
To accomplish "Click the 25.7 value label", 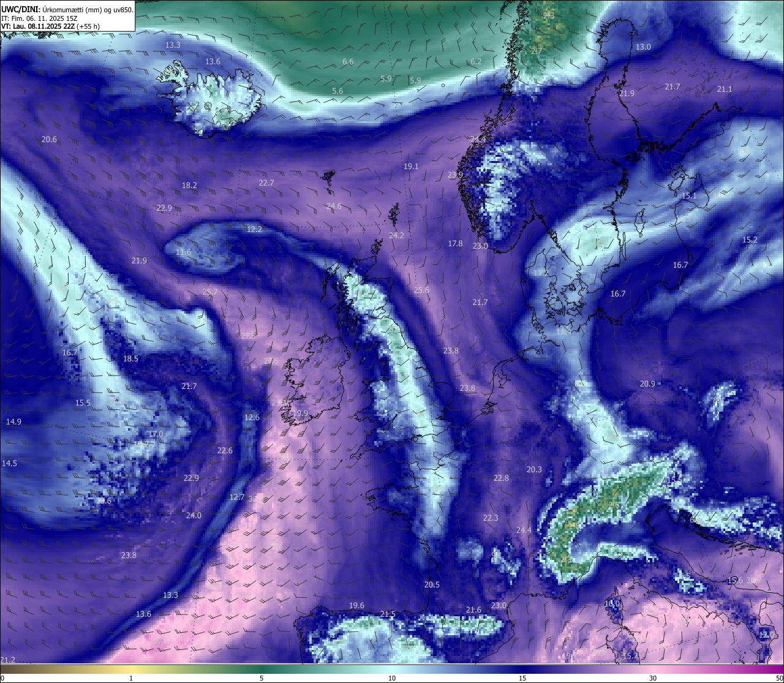I will tap(210, 292).
